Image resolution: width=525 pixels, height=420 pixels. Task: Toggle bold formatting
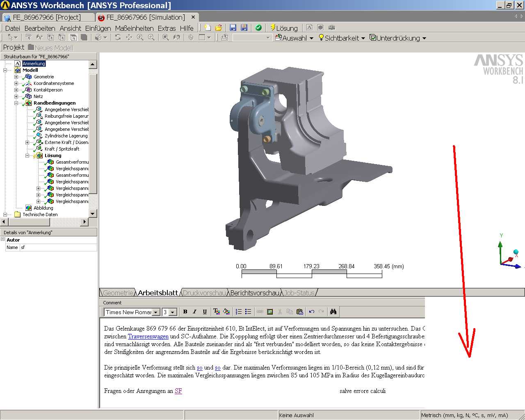pyautogui.click(x=185, y=312)
